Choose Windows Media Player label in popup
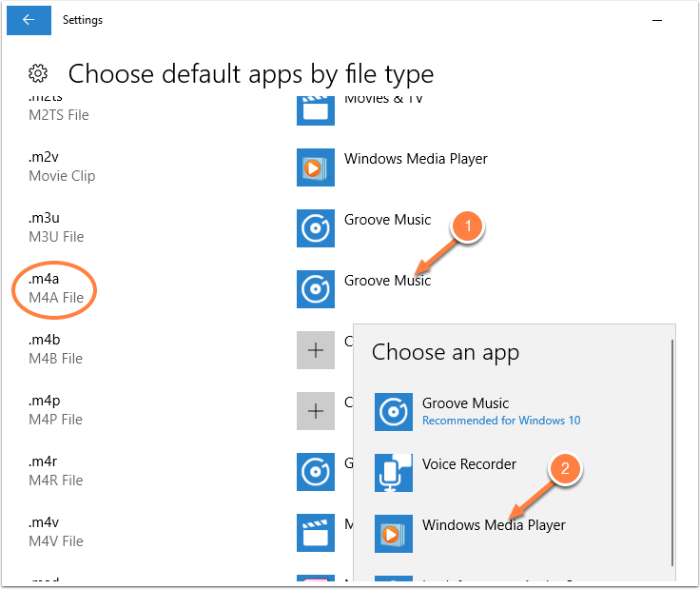This screenshot has width=700, height=589. click(494, 525)
